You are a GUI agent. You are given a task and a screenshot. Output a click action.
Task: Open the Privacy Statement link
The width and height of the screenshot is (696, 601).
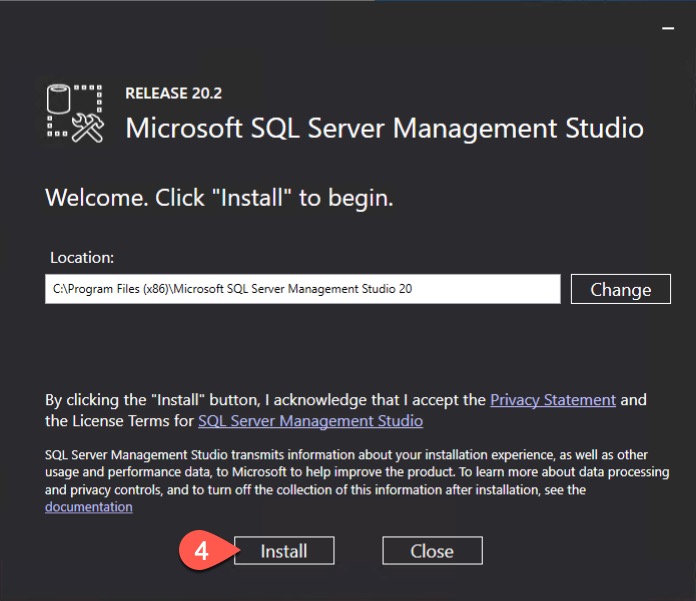pos(552,399)
